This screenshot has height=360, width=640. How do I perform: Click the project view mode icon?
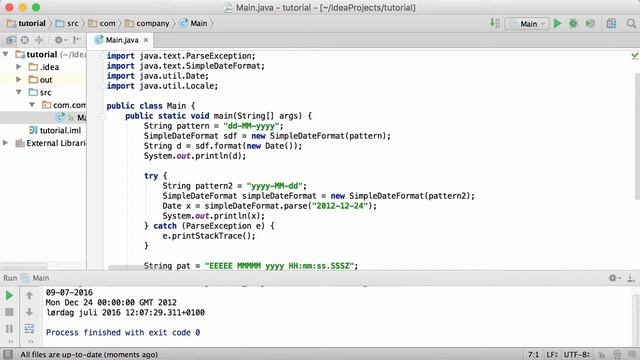pyautogui.click(x=11, y=40)
